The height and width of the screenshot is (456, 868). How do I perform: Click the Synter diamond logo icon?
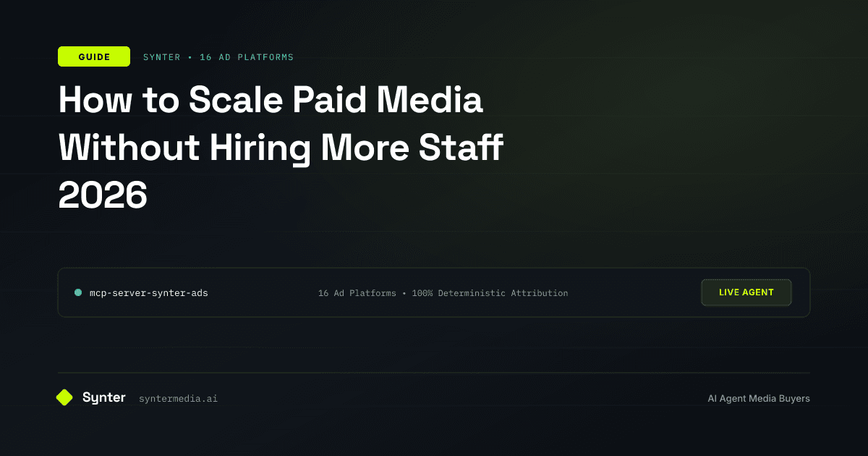coord(64,397)
